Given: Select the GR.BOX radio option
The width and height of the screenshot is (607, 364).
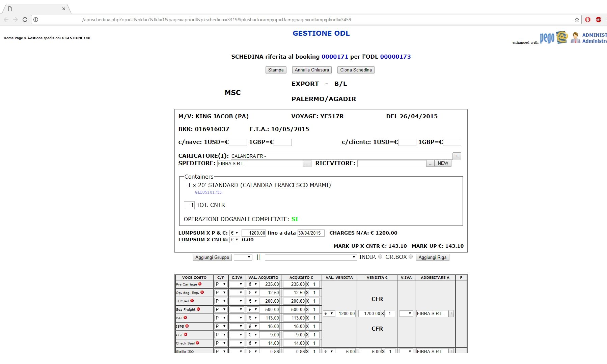Looking at the screenshot, I should [411, 257].
